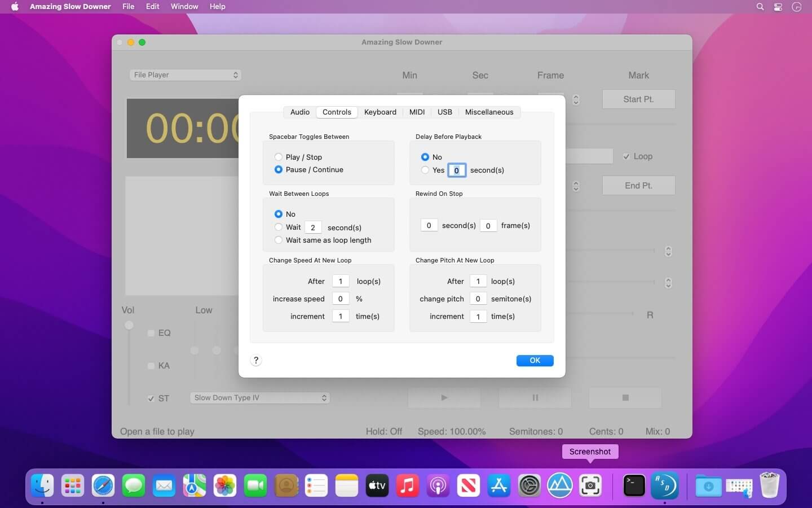The image size is (812, 508).
Task: Open the File menu
Action: (x=128, y=7)
